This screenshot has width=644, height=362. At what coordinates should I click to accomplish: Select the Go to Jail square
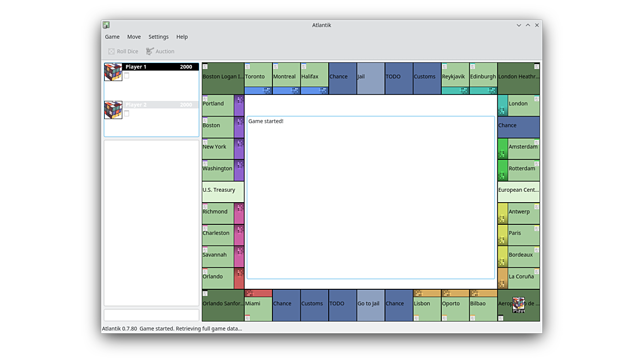coord(371,305)
